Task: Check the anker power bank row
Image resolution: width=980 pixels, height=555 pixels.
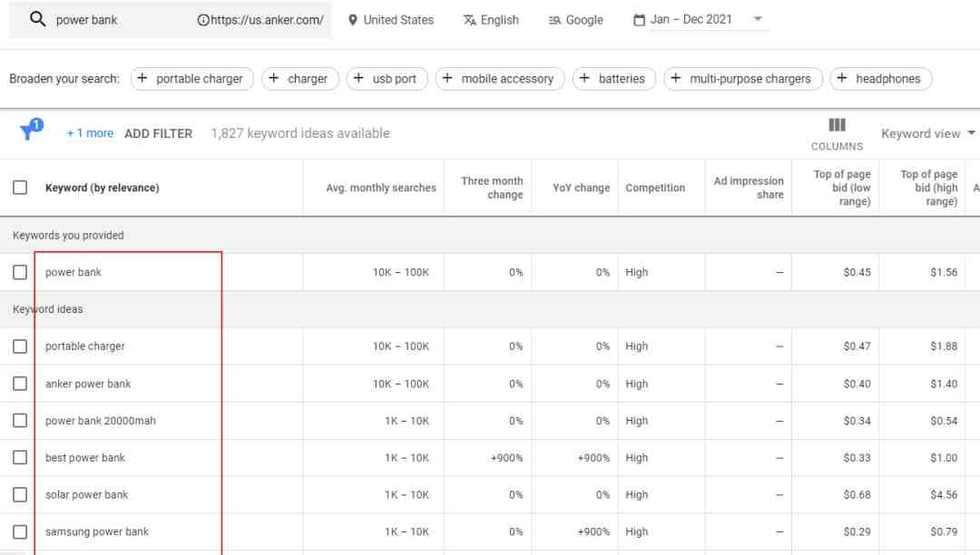Action: (x=20, y=384)
